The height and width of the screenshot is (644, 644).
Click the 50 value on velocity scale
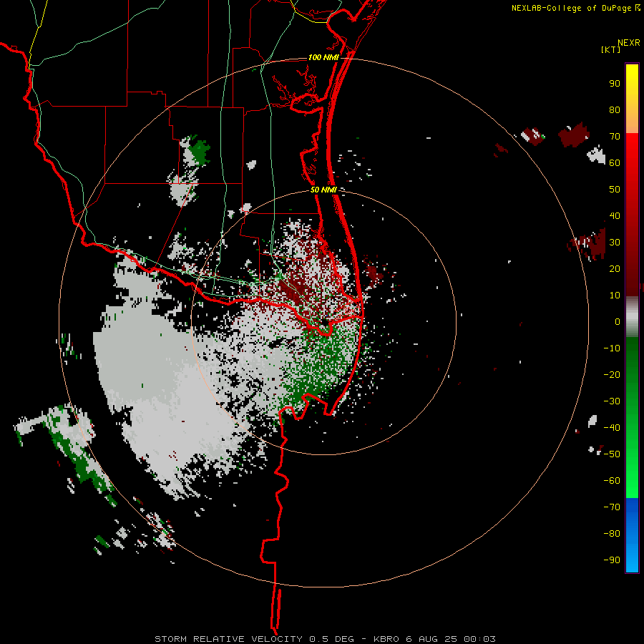coord(615,190)
